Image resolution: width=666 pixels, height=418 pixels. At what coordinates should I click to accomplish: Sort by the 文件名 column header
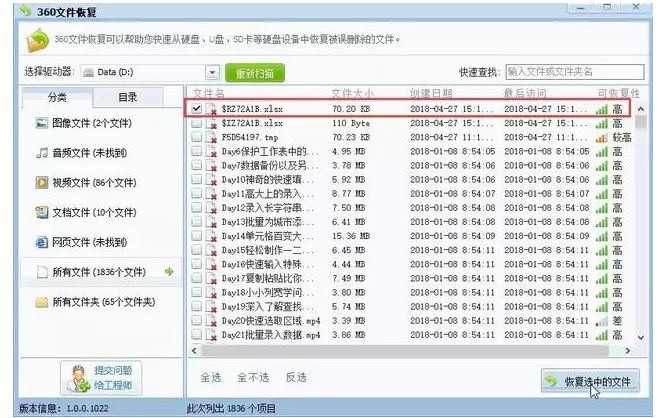click(209, 93)
